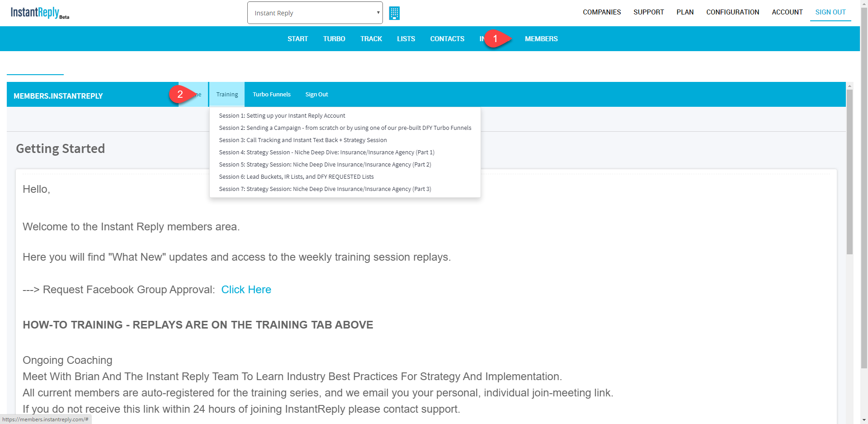Screen dimensions: 868x424
Task: Switch to the START tab
Action: click(297, 39)
